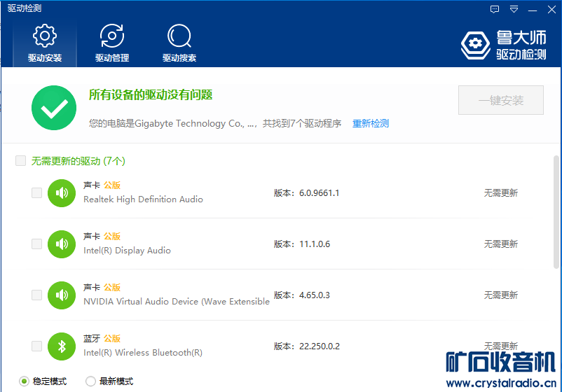Check the 无需更新的驱动 (7个) select-all checkbox
Image resolution: width=562 pixels, height=392 pixels.
point(21,161)
